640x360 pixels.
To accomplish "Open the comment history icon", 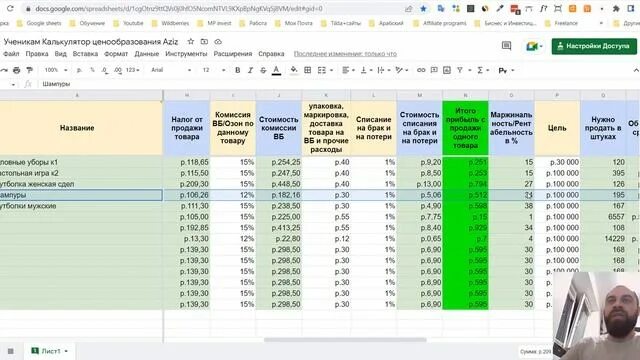I will point(506,46).
